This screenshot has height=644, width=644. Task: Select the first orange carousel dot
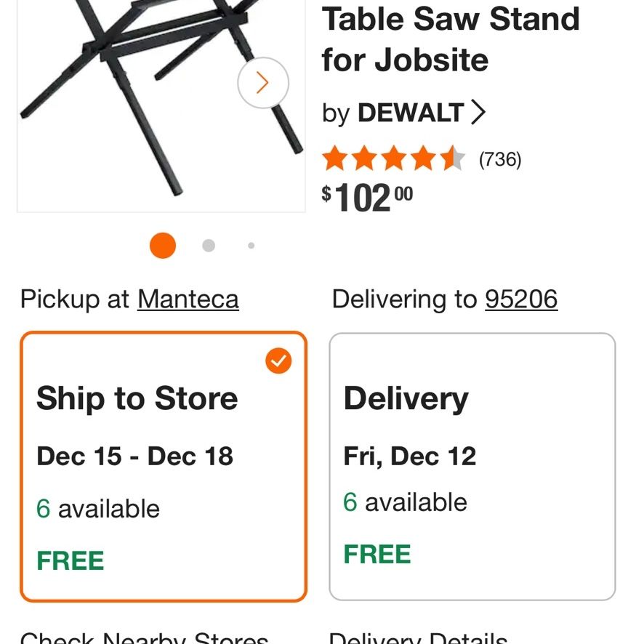pyautogui.click(x=163, y=245)
